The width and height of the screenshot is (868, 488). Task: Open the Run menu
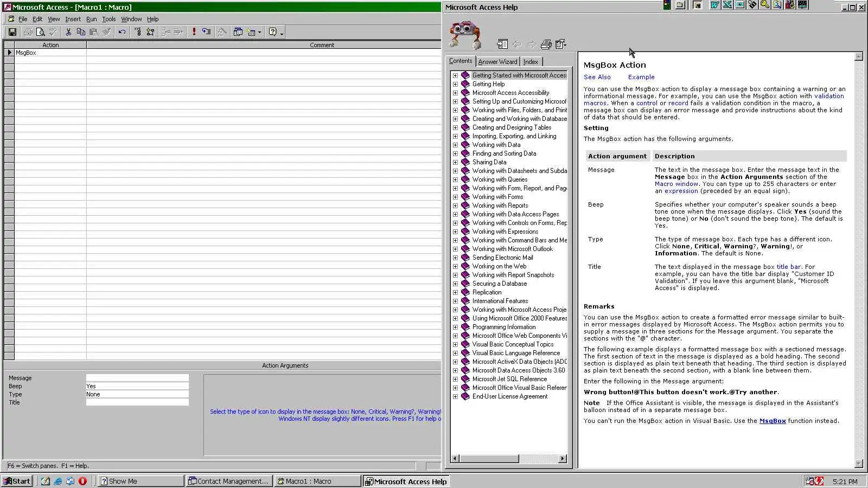pos(92,19)
